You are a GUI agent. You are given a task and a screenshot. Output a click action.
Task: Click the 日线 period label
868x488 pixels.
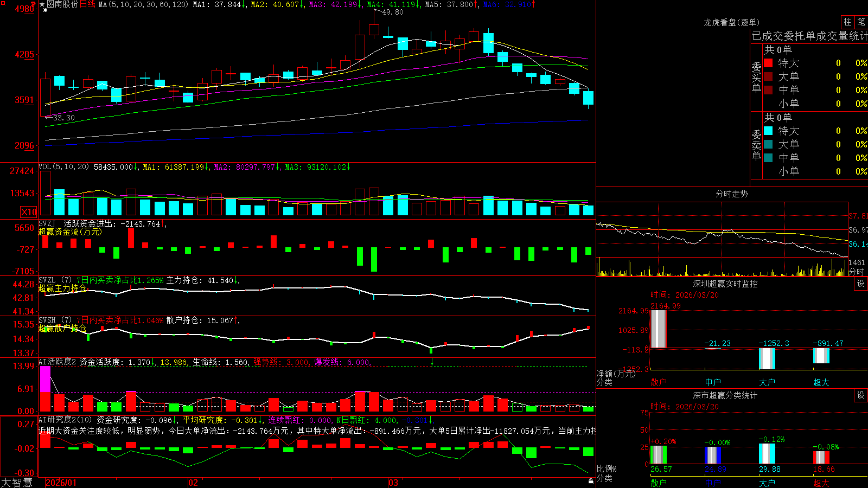coord(87,4)
